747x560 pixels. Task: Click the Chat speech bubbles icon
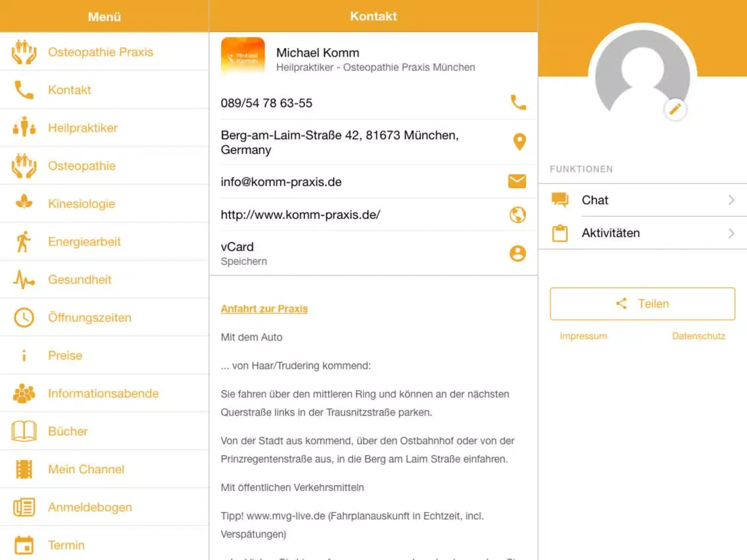tap(560, 200)
